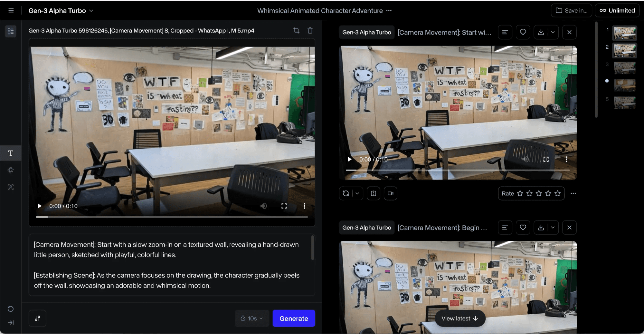Open more options on input video player

click(304, 206)
